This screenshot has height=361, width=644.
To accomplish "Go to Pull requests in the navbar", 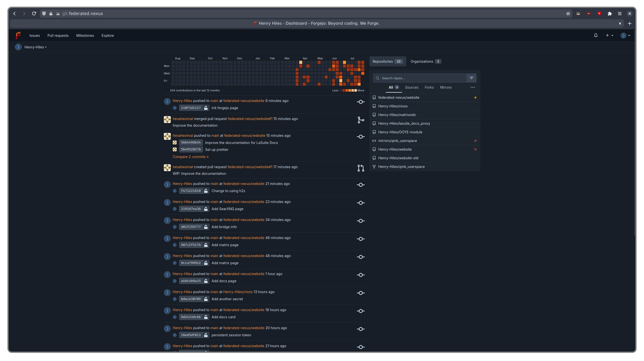I will (58, 36).
